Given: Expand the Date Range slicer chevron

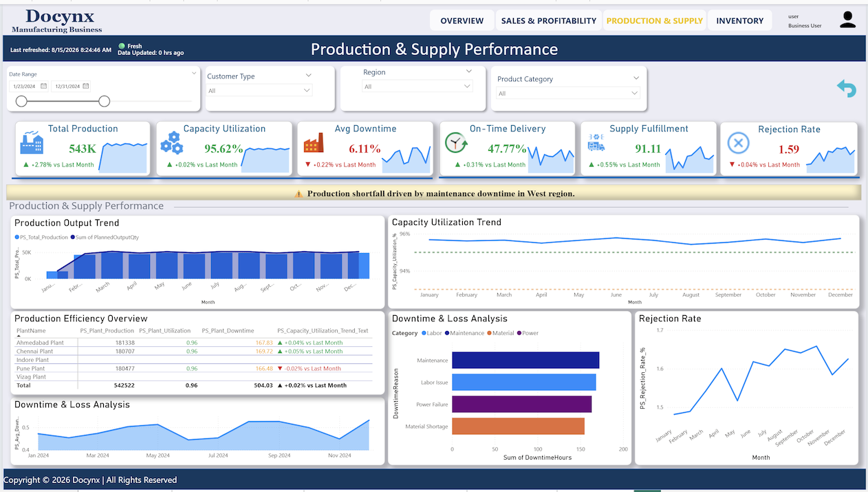Looking at the screenshot, I should coord(194,72).
